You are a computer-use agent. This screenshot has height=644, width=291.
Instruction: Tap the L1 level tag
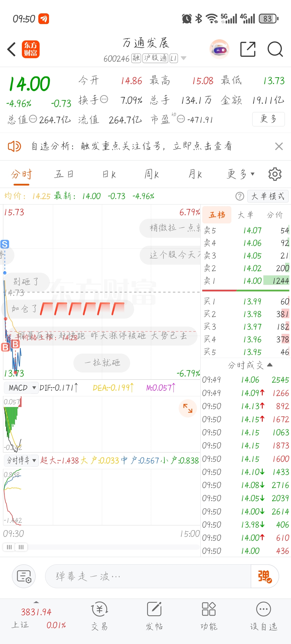click(x=174, y=58)
